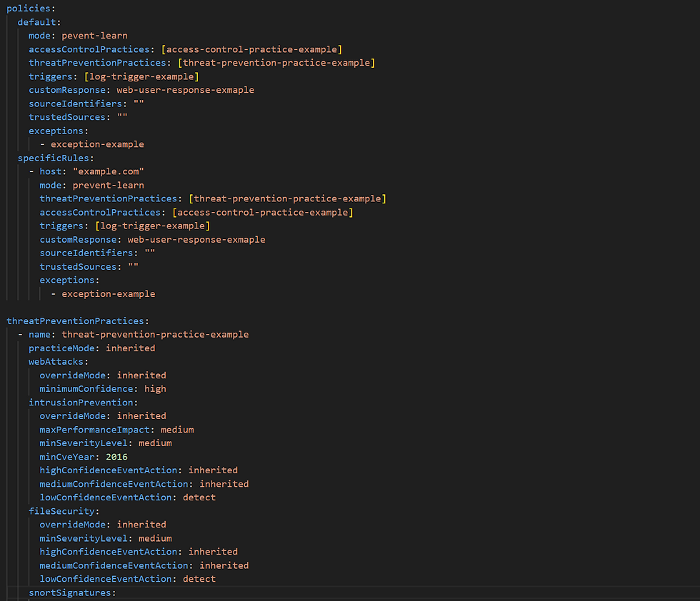
Task: Click 'detect' value under fileSecurity
Action: pos(199,579)
